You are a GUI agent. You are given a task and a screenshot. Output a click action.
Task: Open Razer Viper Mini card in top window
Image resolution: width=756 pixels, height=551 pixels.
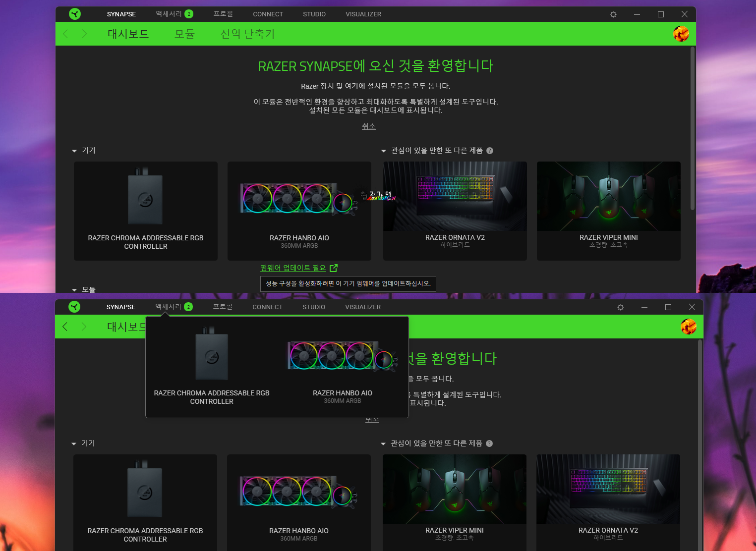609,211
